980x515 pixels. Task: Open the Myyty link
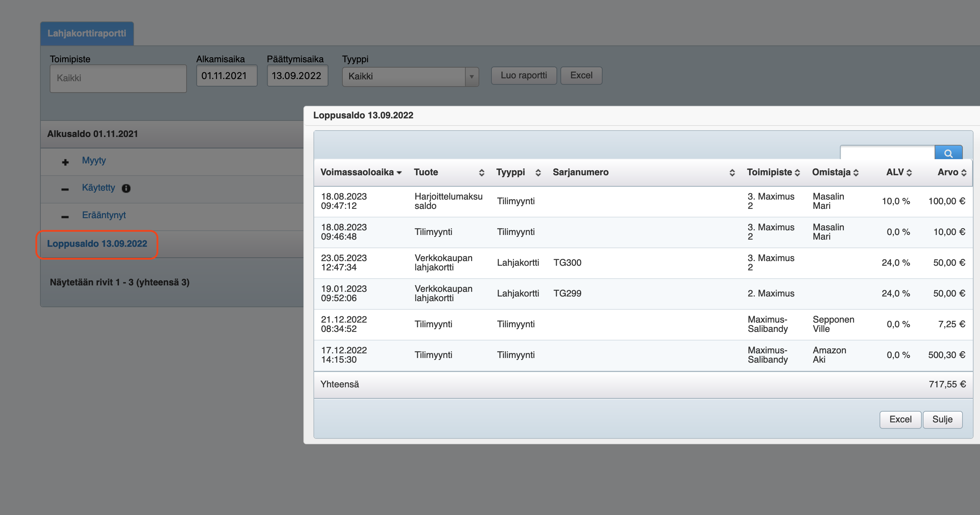pos(94,160)
